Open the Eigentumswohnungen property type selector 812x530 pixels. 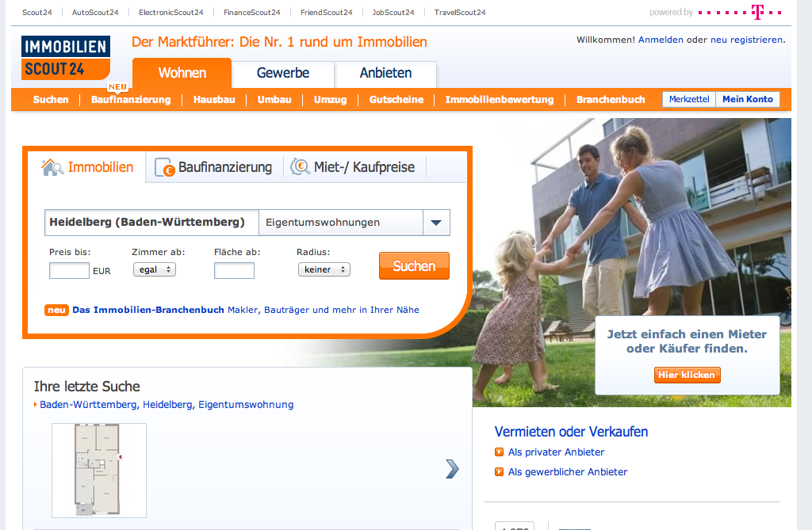tap(354, 223)
